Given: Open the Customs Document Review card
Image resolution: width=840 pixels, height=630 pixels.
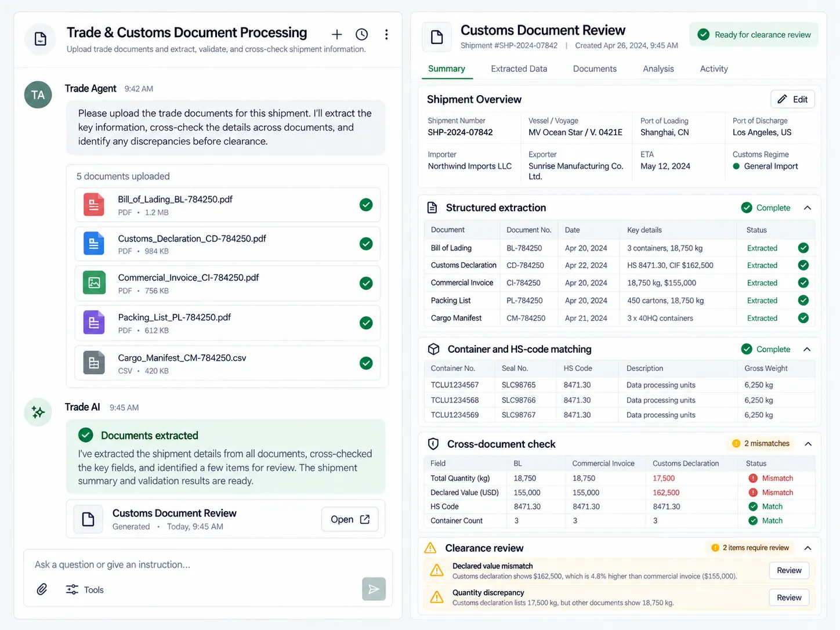Looking at the screenshot, I should 350,519.
